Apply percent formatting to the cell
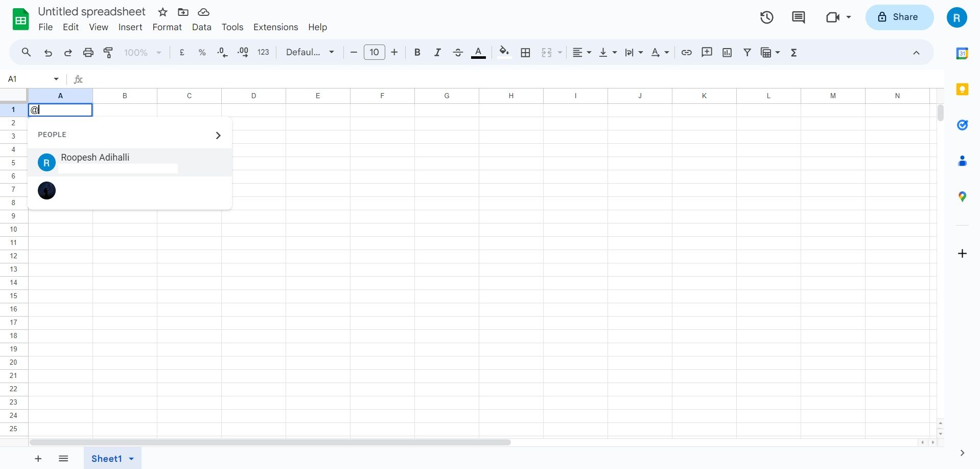980x469 pixels. [202, 52]
